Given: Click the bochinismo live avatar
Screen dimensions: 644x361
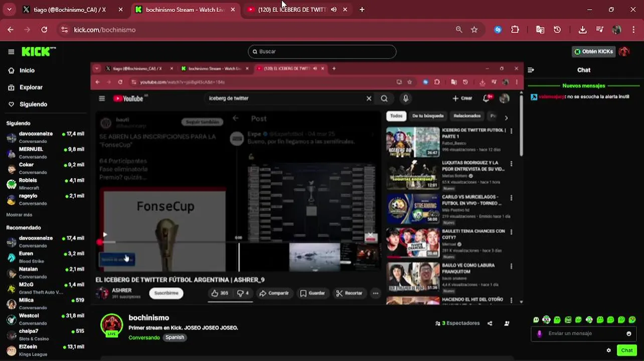Looking at the screenshot, I should pos(111,325).
